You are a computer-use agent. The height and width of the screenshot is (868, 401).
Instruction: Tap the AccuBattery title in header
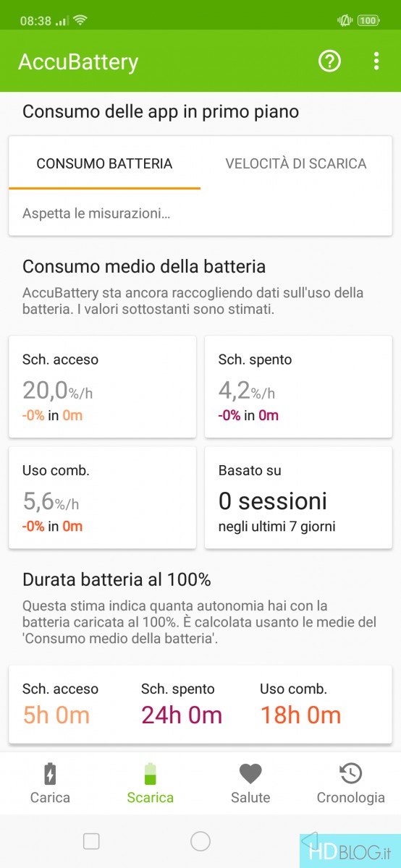pos(78,62)
